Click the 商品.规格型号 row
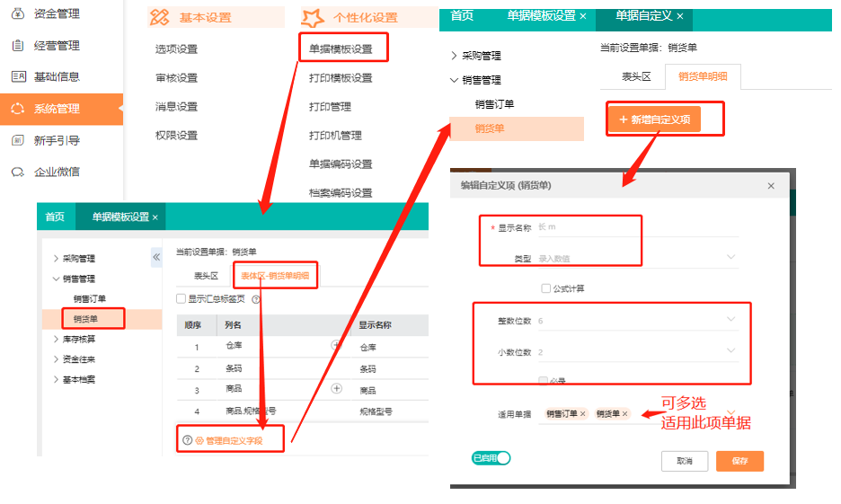The width and height of the screenshot is (841, 504). pos(303,411)
